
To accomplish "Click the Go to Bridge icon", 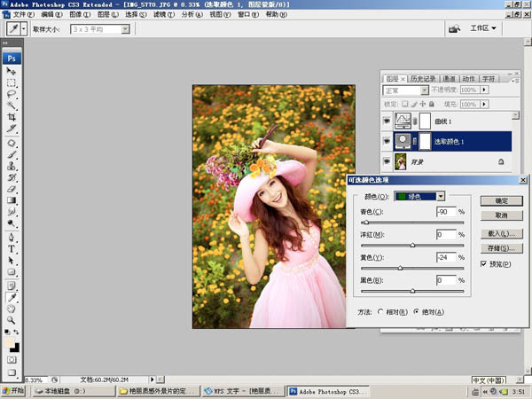I will pyautogui.click(x=454, y=29).
